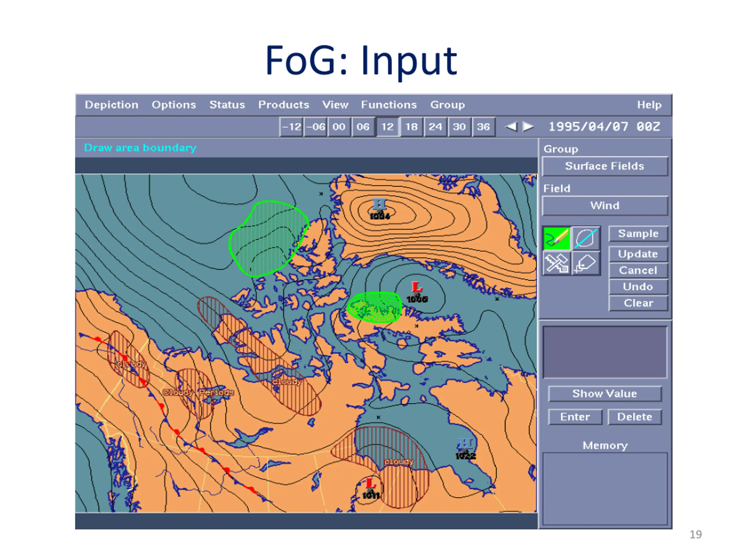
Task: Click the red L low-pressure marker 1006
Action: pos(417,288)
